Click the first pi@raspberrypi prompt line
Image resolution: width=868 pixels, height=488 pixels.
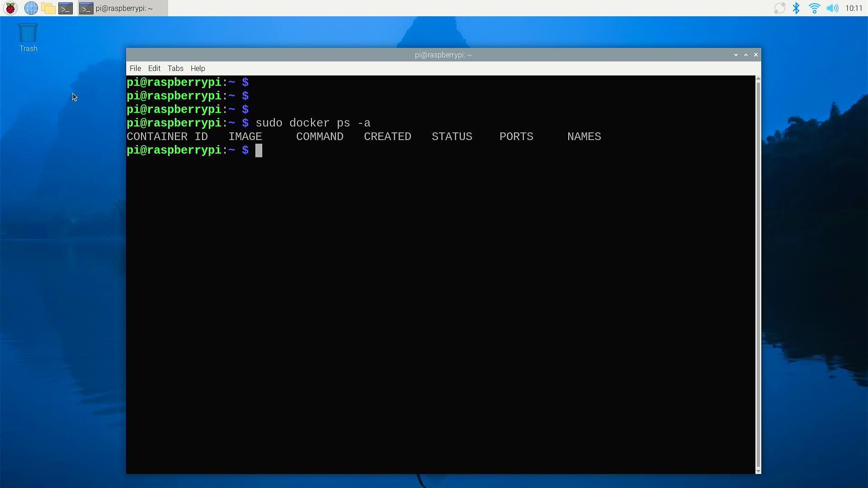(188, 82)
